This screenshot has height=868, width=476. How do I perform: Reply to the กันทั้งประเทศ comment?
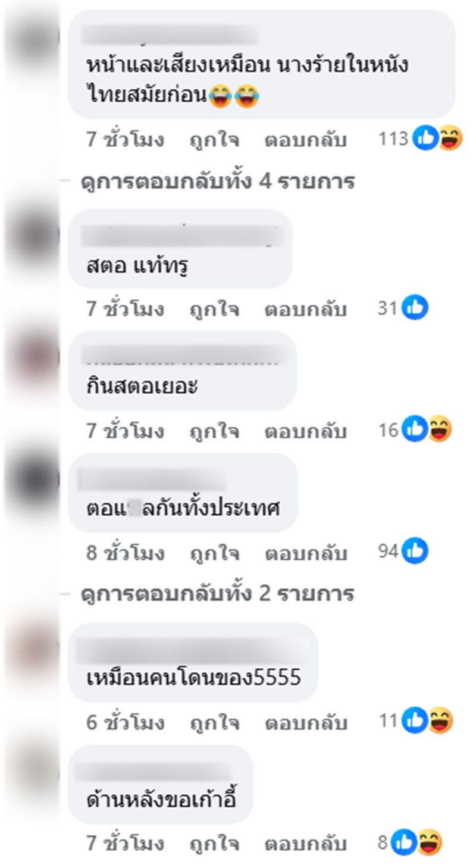tap(306, 553)
